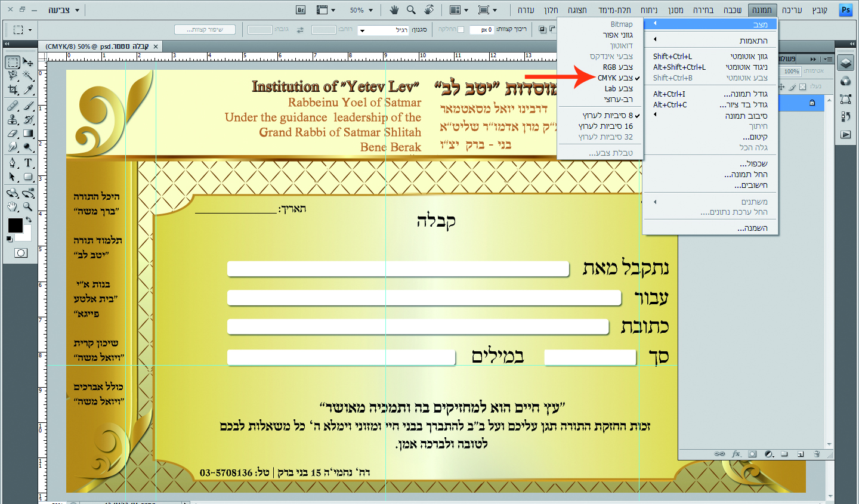The height and width of the screenshot is (504, 859).
Task: Close the קבלה document tab
Action: coord(156,47)
